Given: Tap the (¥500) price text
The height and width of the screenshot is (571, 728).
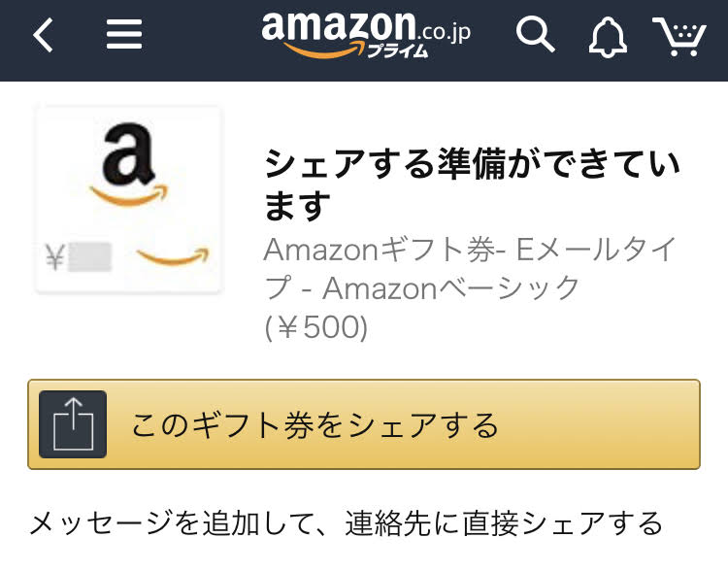Looking at the screenshot, I should click(316, 327).
